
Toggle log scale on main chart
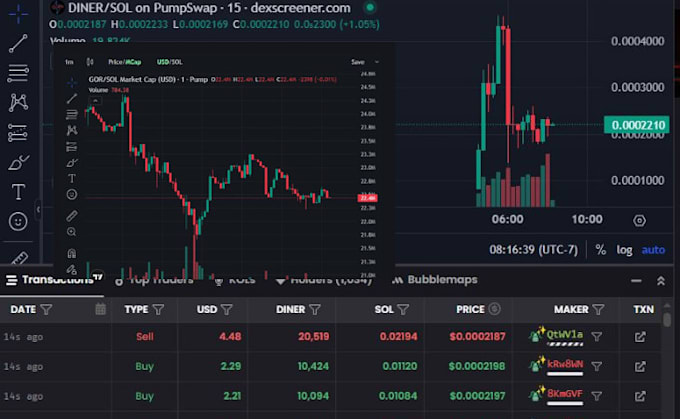pyautogui.click(x=624, y=250)
